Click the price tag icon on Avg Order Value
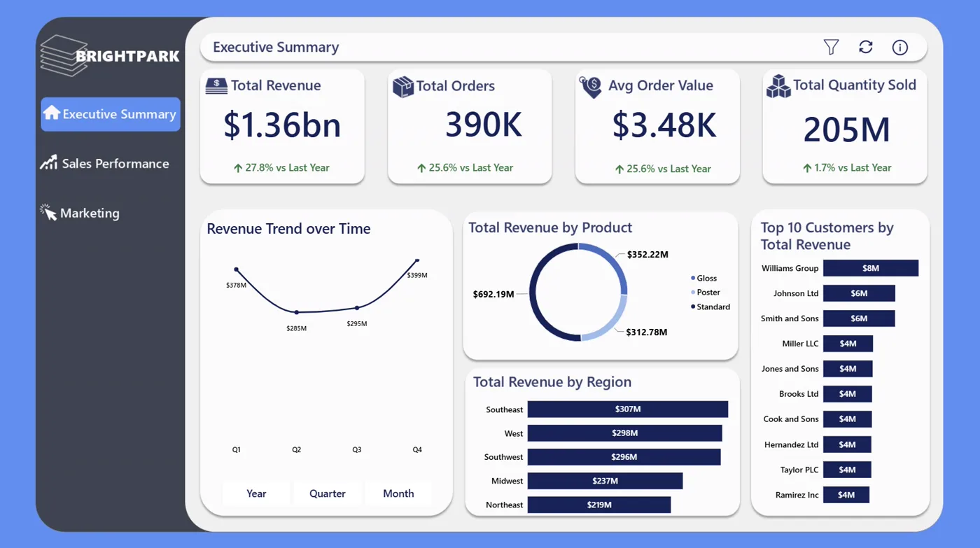This screenshot has width=980, height=548. point(591,87)
